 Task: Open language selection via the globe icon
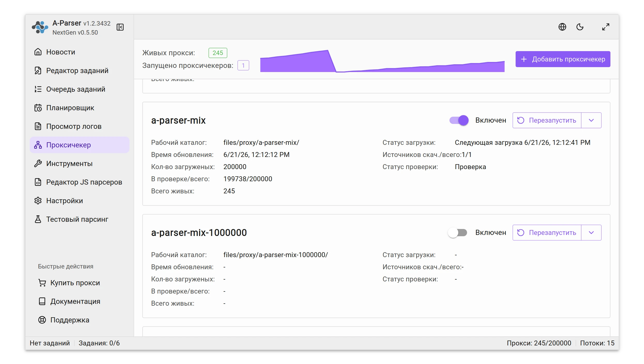562,27
